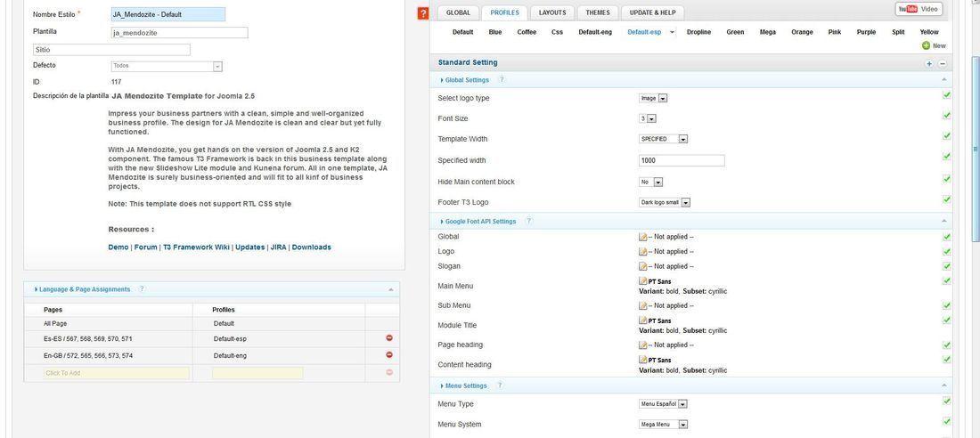Open Default-esp profile dropdown arrow
Screen dimensions: 980x438
point(672,32)
